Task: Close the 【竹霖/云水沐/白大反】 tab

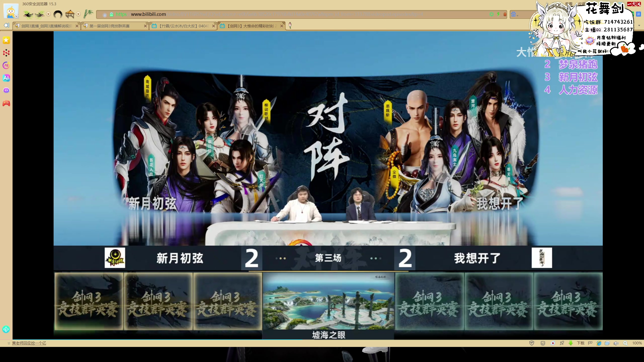Action: point(214,26)
